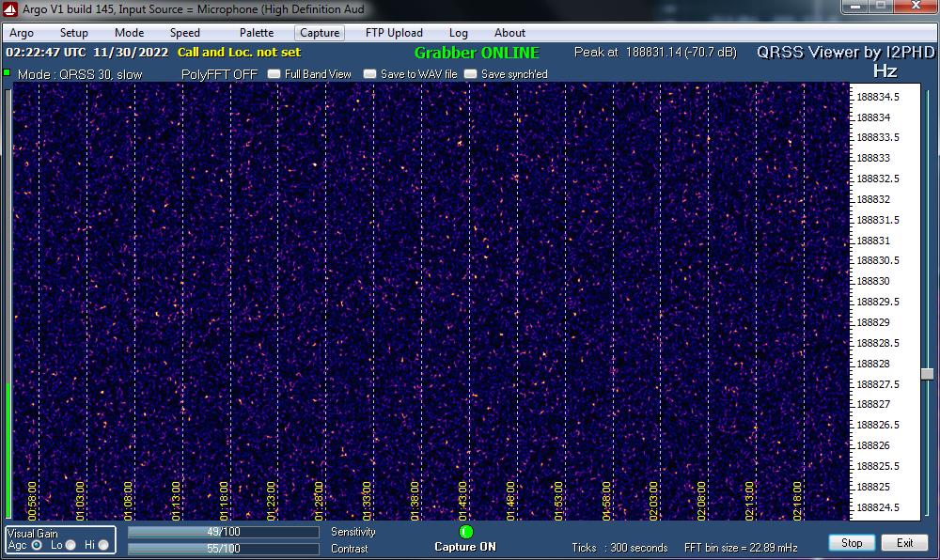Adjust the Contrast slider at 55/100
Image resolution: width=940 pixels, height=560 pixels.
223,549
